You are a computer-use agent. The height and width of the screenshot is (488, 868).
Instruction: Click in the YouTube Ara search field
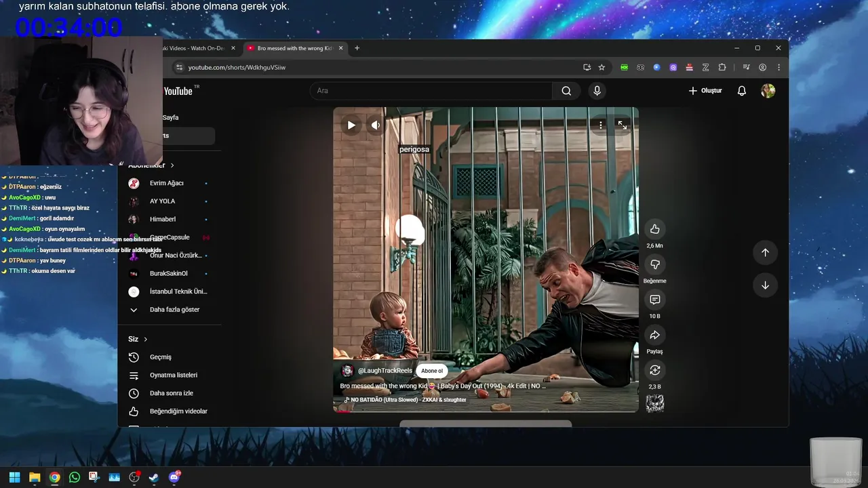tap(431, 91)
